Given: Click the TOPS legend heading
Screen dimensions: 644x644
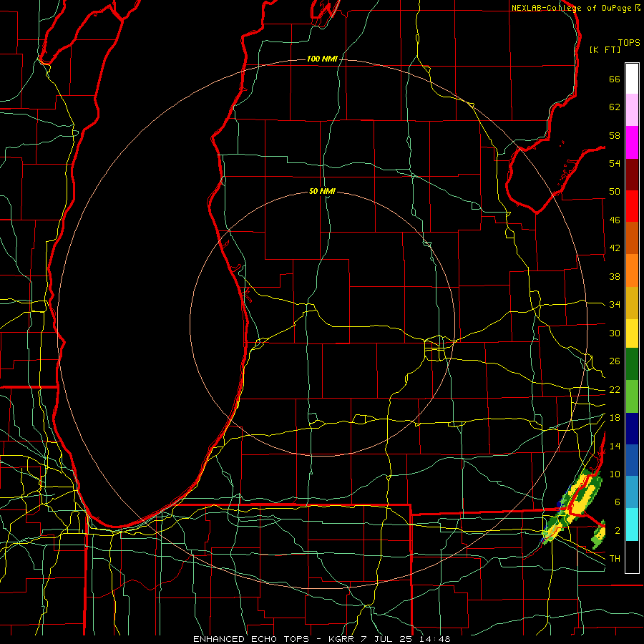Looking at the screenshot, I should [x=629, y=43].
